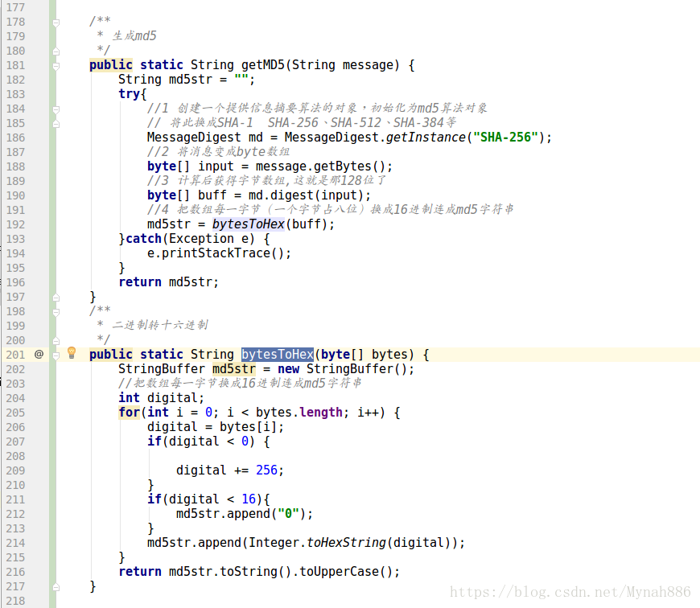
Task: Click line number 192 in the gutter
Action: (15, 224)
